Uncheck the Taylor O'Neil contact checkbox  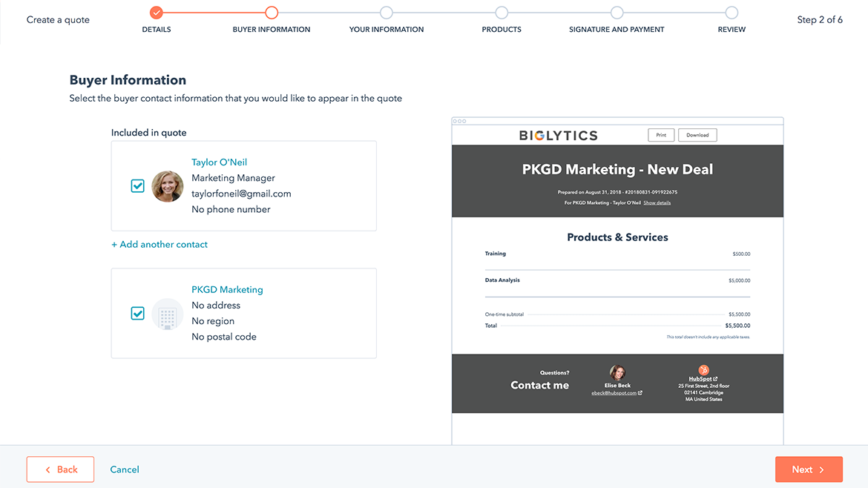tap(137, 186)
